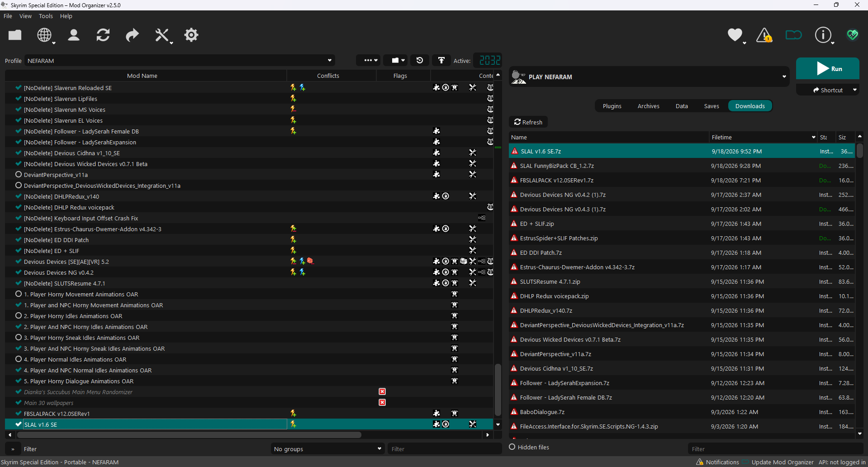Open the Tools menu
The image size is (868, 467).
(46, 16)
